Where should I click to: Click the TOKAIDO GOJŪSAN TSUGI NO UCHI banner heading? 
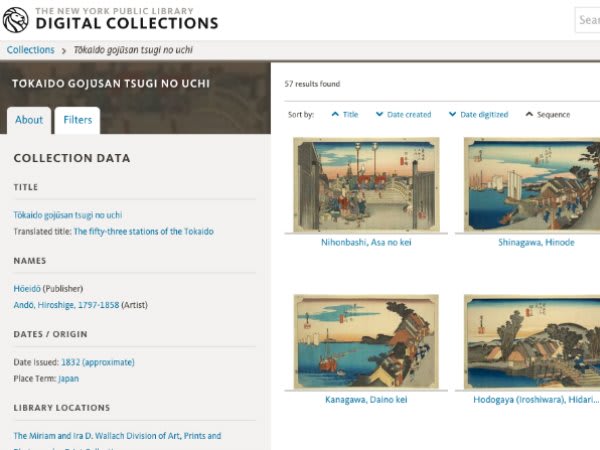[111, 83]
